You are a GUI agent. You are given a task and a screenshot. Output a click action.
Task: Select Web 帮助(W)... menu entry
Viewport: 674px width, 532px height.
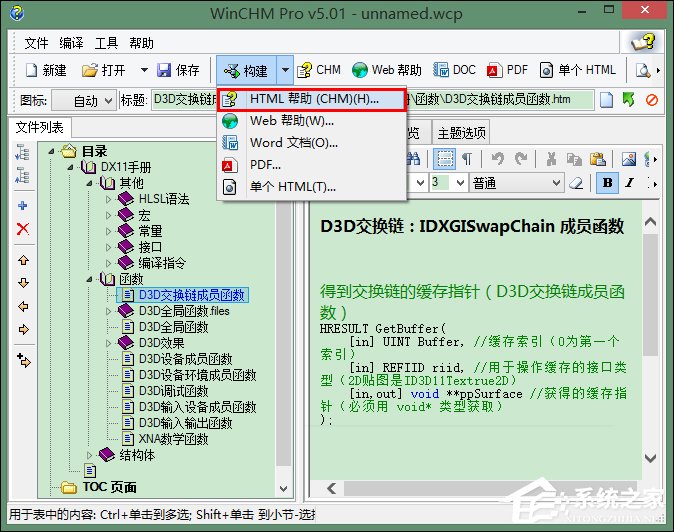click(312, 121)
